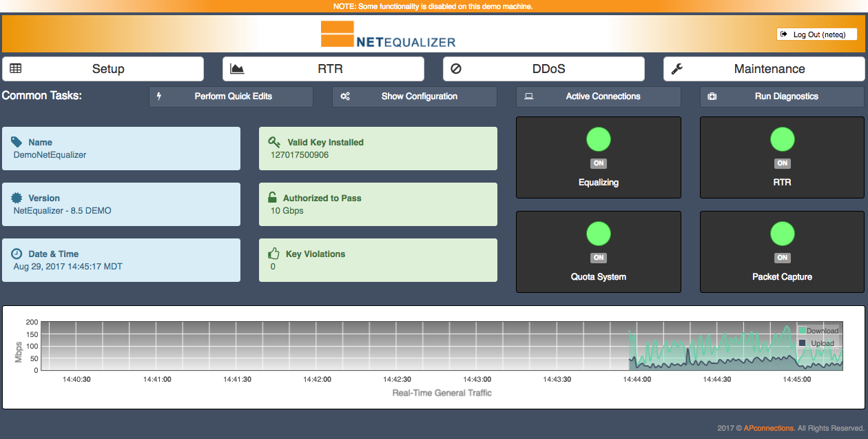Click the 10 Gbps value
Viewport: 868px width, 439px height.
[x=287, y=211]
